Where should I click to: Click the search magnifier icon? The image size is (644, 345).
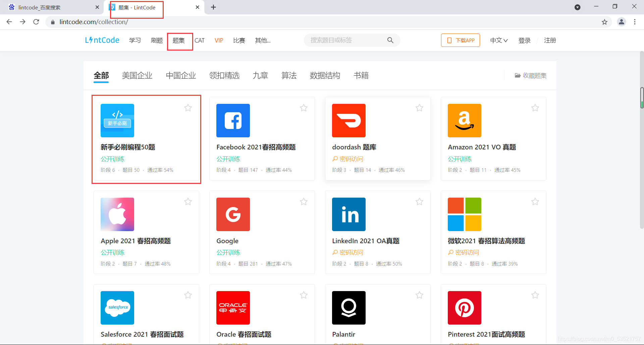pos(390,40)
